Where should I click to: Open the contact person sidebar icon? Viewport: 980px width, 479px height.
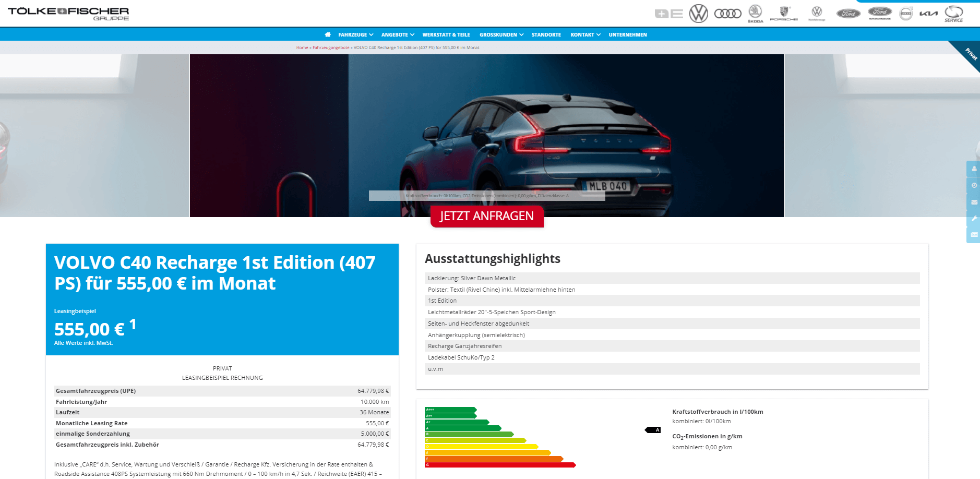point(974,169)
